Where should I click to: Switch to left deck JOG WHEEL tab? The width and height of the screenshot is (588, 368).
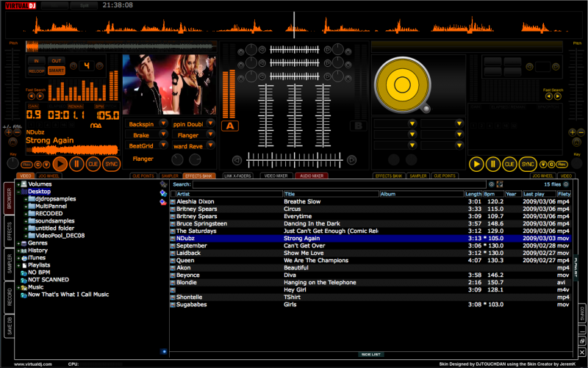[x=49, y=176]
